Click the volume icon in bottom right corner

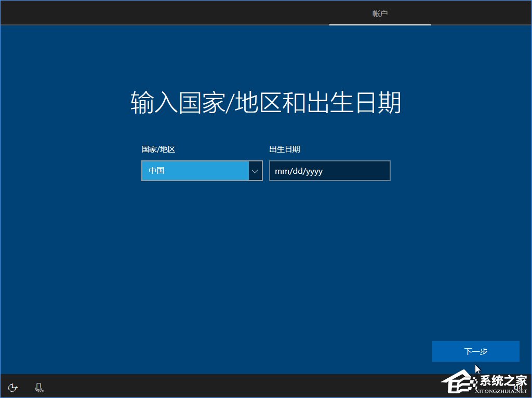point(517,387)
